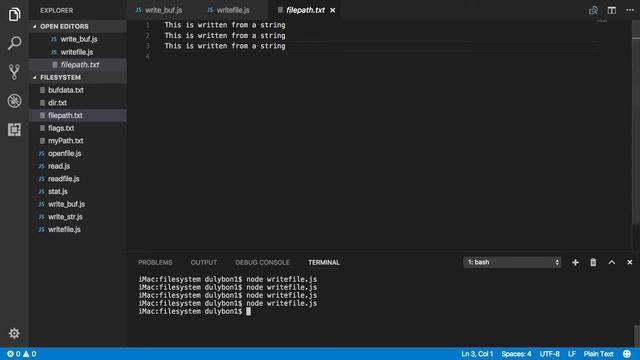Viewport: 640px width, 360px height.
Task: Click line 3 text in the editor
Action: click(225, 46)
